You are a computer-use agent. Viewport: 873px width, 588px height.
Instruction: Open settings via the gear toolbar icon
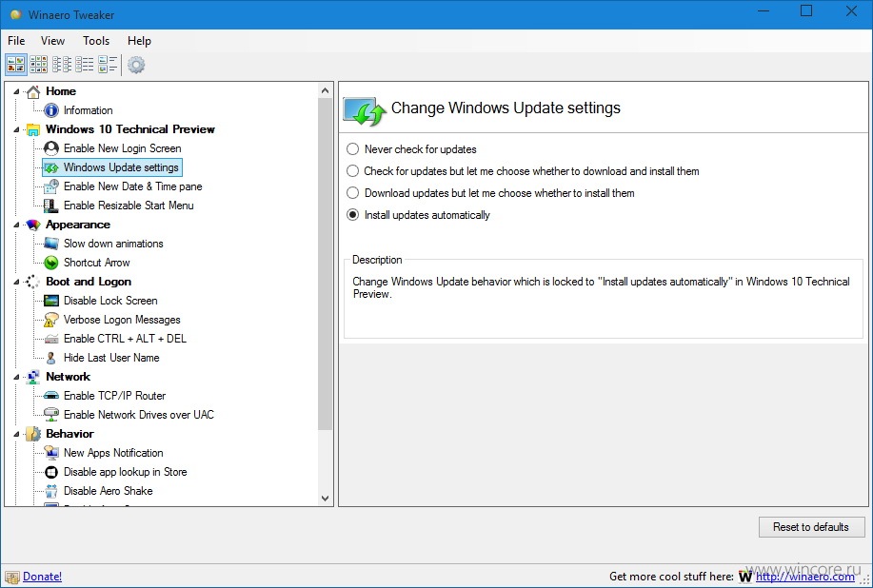coord(136,65)
